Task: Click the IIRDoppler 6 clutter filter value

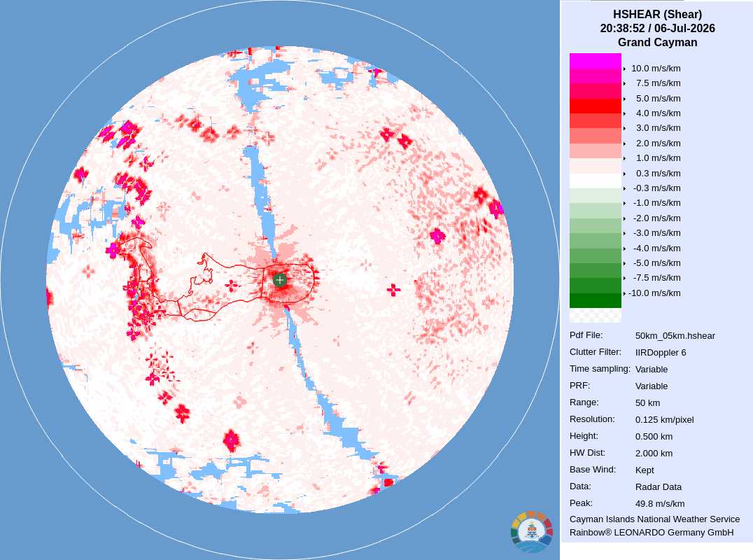Action: (x=661, y=353)
